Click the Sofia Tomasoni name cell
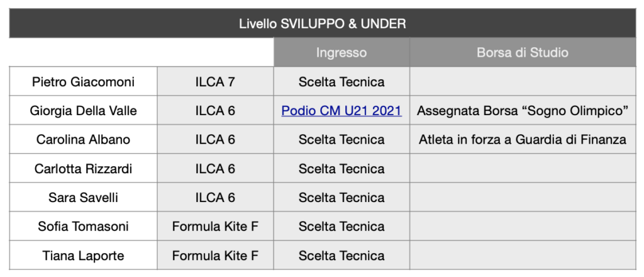The image size is (644, 277). [x=83, y=227]
